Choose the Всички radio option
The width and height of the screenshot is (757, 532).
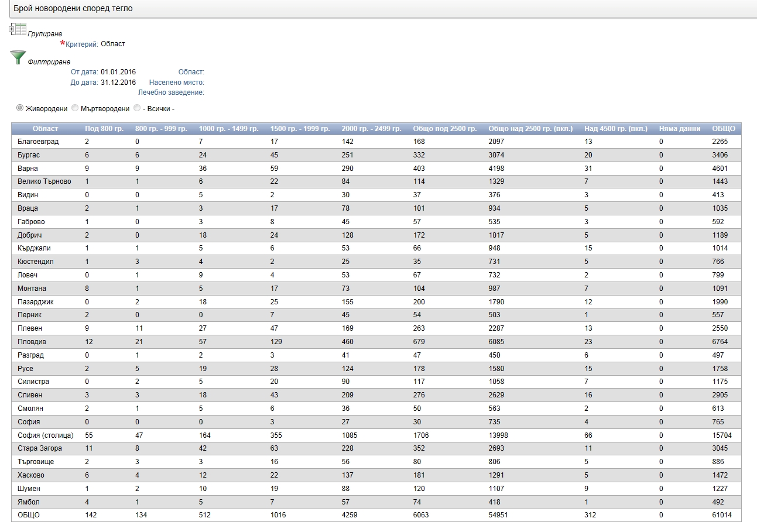coord(137,108)
